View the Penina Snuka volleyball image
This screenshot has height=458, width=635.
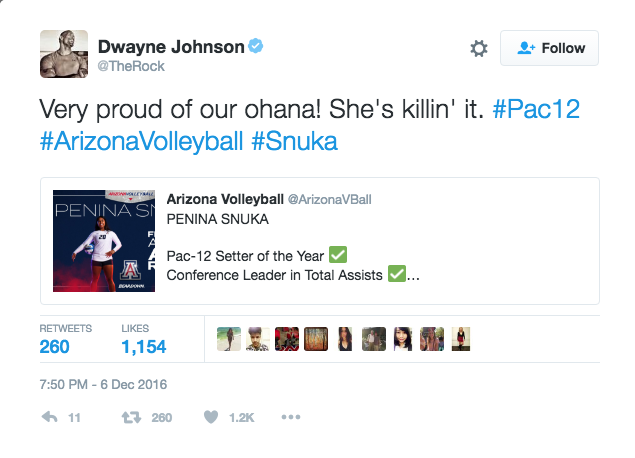click(x=104, y=241)
